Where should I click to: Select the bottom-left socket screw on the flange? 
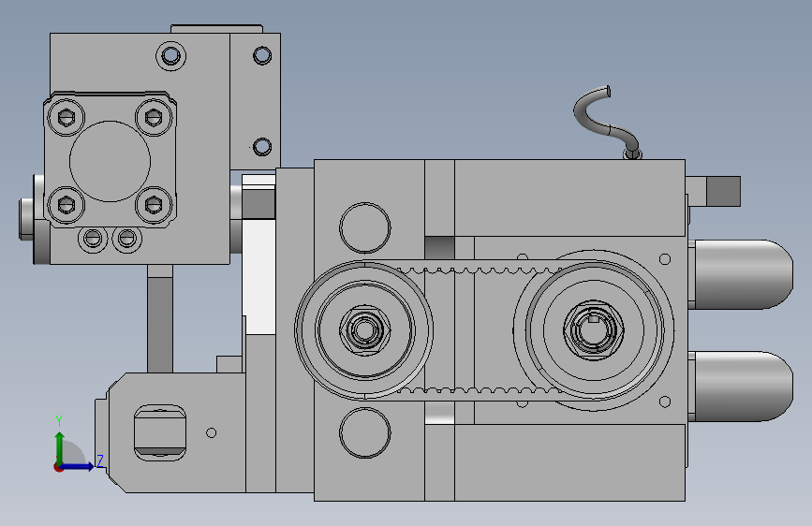tap(66, 205)
